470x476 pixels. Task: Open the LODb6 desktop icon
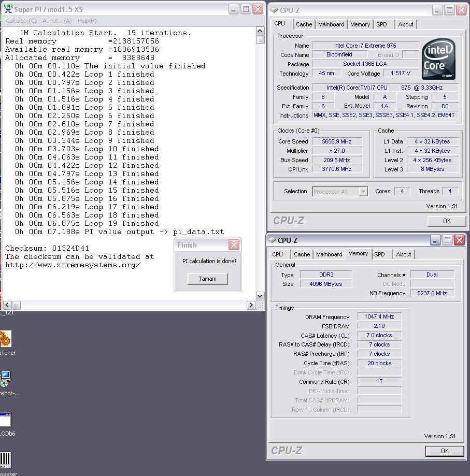click(6, 420)
